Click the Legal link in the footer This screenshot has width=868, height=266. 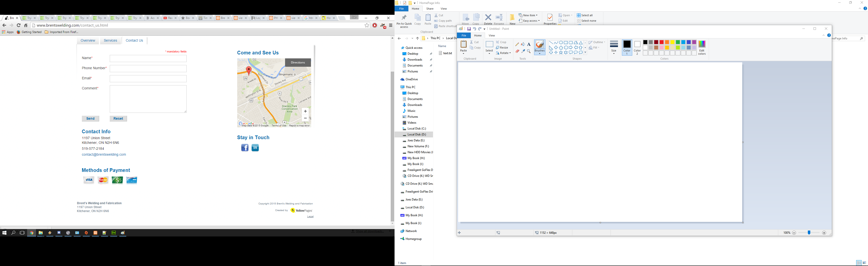(x=310, y=216)
